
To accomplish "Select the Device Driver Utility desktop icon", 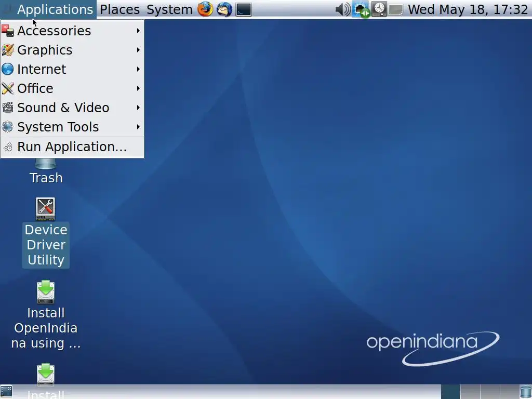I will [x=46, y=233].
